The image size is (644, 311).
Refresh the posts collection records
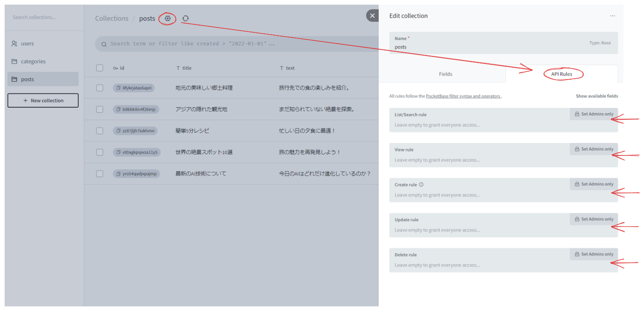click(186, 19)
